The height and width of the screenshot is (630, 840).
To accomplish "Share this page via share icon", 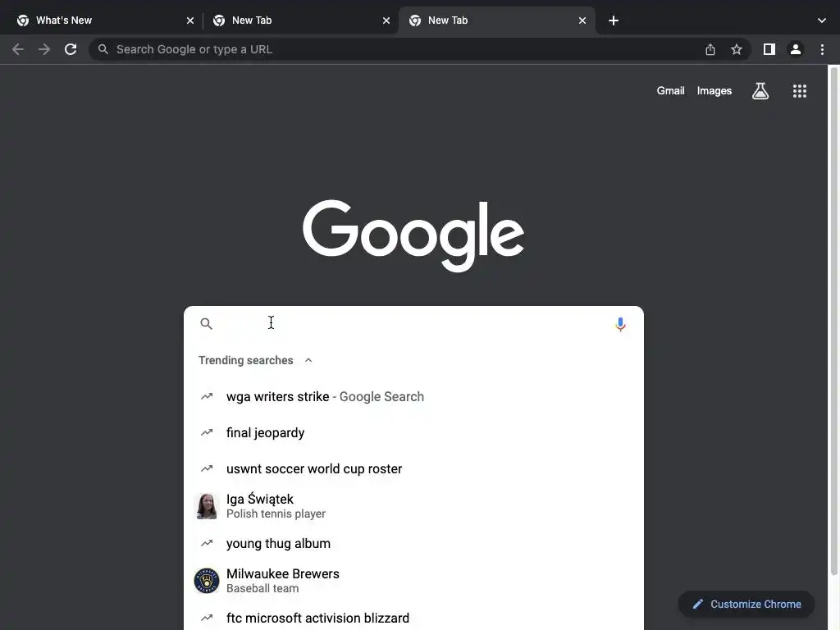I will click(x=710, y=49).
